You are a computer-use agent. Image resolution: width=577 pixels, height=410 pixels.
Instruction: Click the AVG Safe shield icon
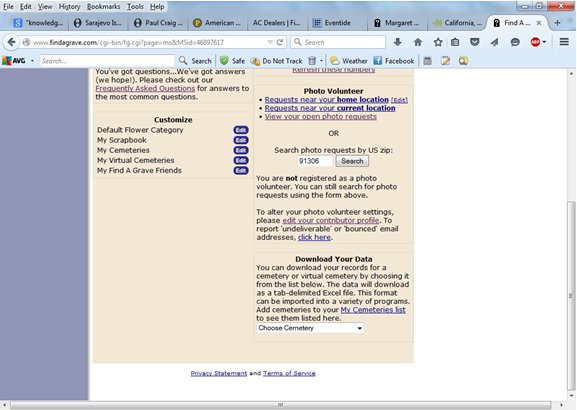click(232, 61)
